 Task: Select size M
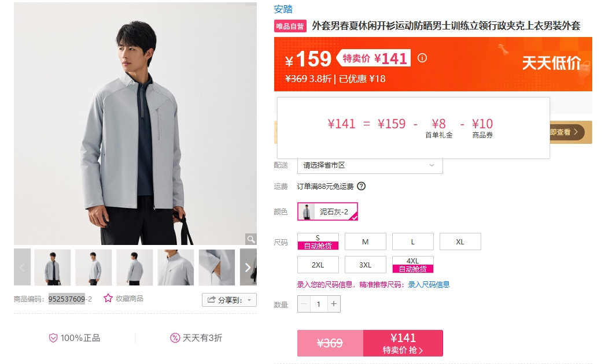tap(366, 242)
